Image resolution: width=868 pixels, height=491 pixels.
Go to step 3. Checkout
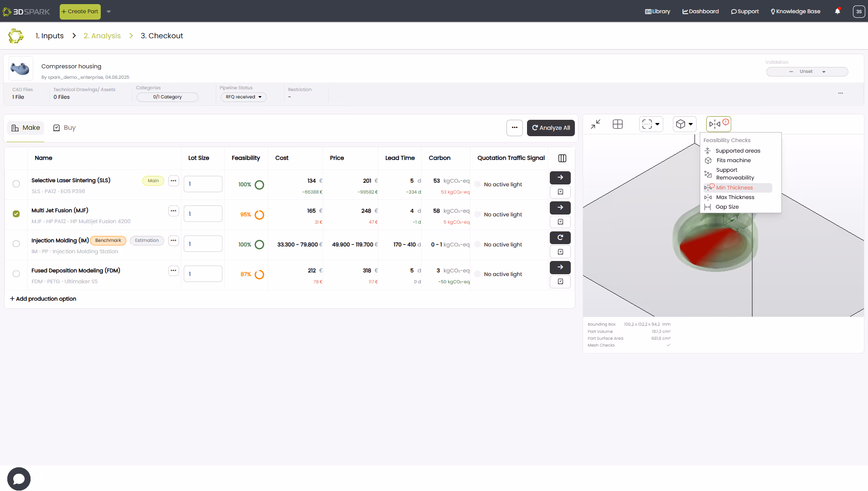point(162,36)
